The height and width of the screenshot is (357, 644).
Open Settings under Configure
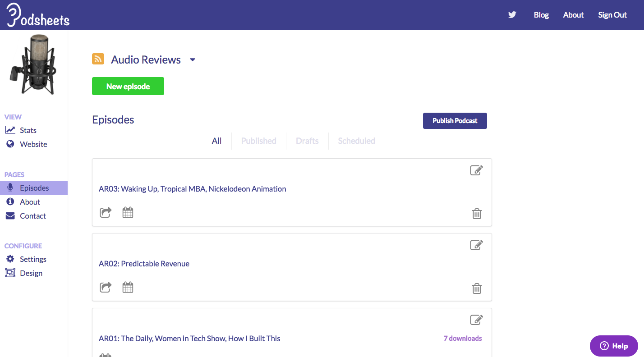coord(33,259)
